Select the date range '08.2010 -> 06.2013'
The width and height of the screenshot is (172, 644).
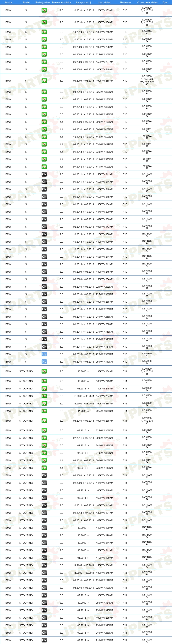[x=84, y=130]
